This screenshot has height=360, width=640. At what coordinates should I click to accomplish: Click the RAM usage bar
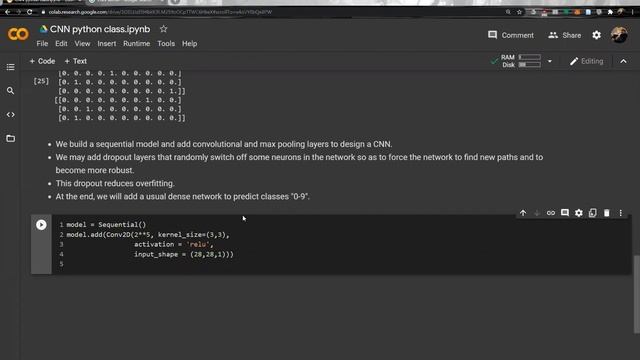[x=529, y=57]
